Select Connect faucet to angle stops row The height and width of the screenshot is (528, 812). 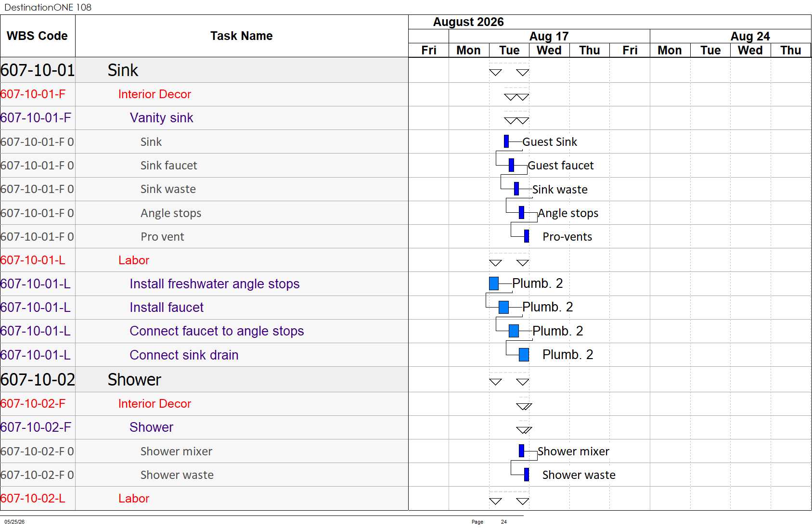pyautogui.click(x=204, y=331)
